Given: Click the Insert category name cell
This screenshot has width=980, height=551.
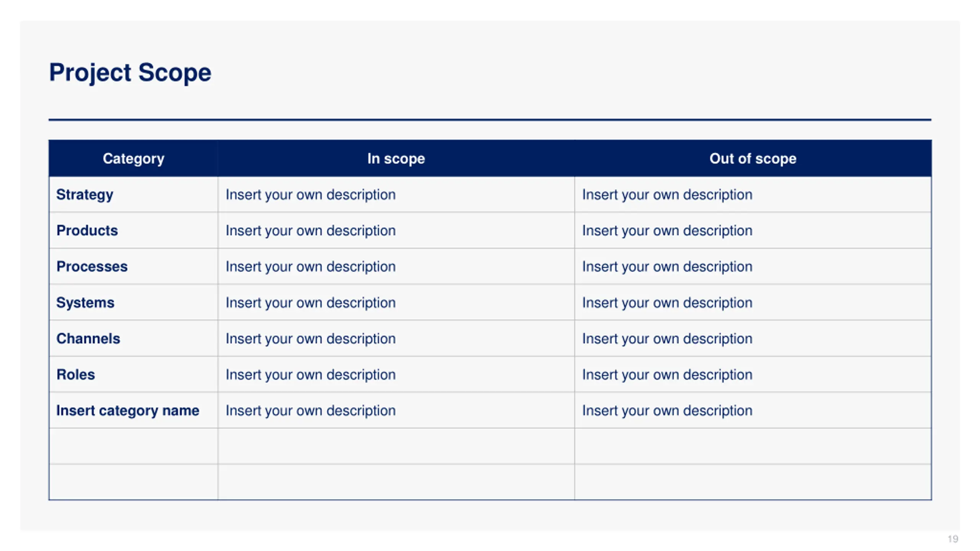Looking at the screenshot, I should click(x=133, y=410).
